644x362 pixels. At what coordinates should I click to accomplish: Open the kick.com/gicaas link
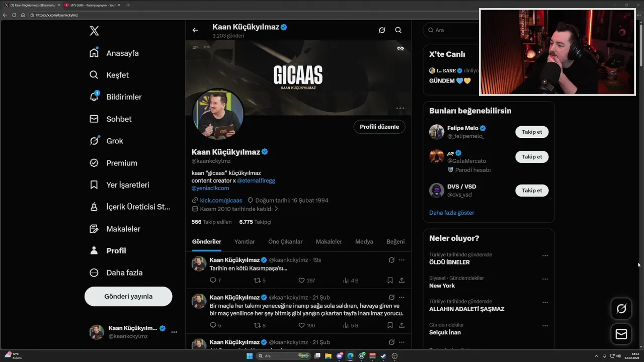pyautogui.click(x=221, y=200)
